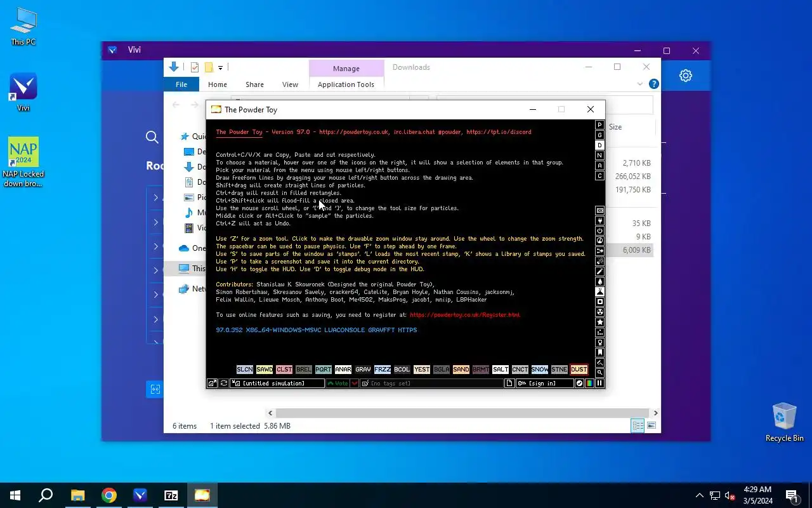Open the Liquids menu droplet icon
Viewport: 812px width, 508px height.
click(x=599, y=281)
